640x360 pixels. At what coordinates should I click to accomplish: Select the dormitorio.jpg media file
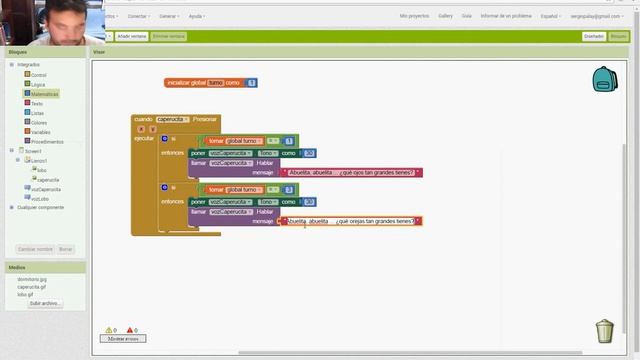(32, 279)
